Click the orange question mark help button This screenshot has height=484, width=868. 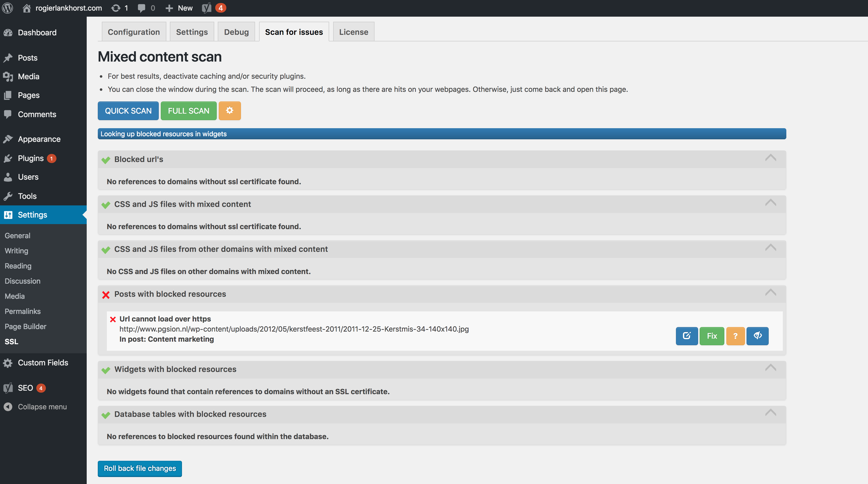tap(735, 336)
